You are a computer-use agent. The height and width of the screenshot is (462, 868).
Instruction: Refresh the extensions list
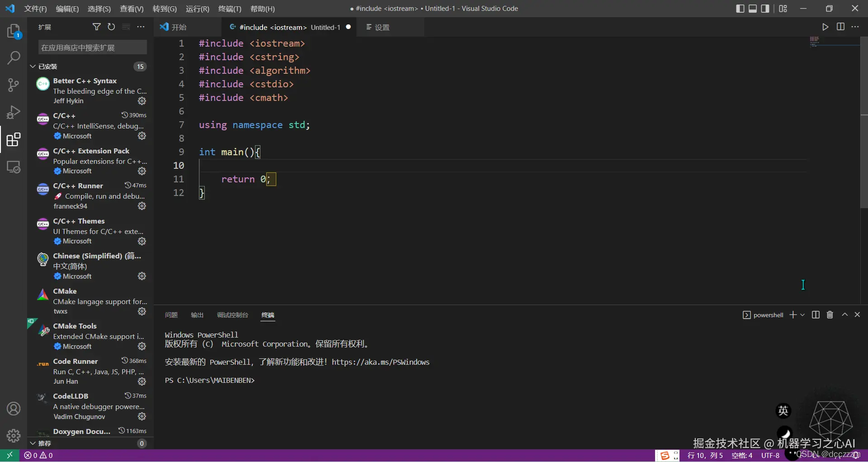pos(111,27)
